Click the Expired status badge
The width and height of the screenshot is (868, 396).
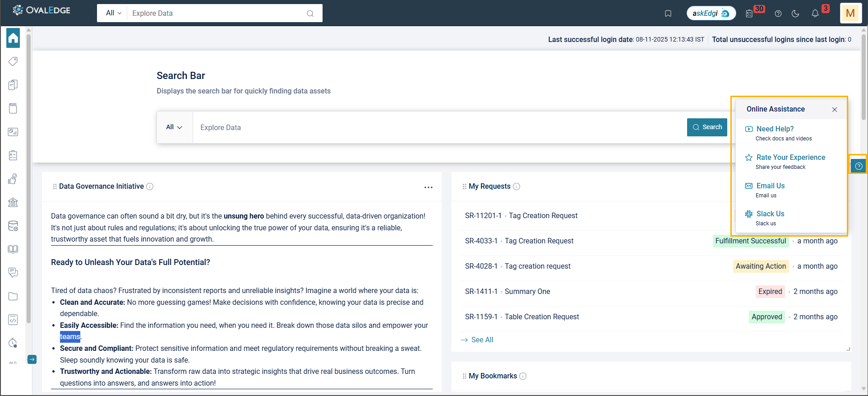pyautogui.click(x=770, y=292)
